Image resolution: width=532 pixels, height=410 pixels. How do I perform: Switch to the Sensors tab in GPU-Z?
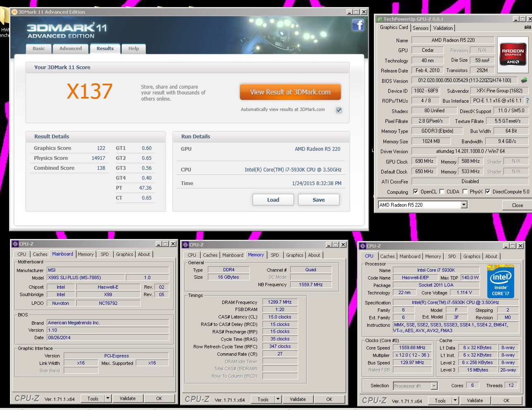click(421, 28)
